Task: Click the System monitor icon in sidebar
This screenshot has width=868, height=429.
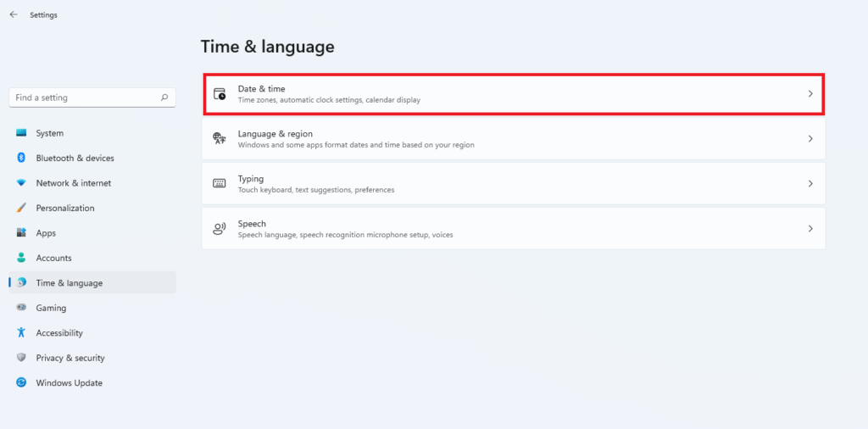Action: coord(21,133)
